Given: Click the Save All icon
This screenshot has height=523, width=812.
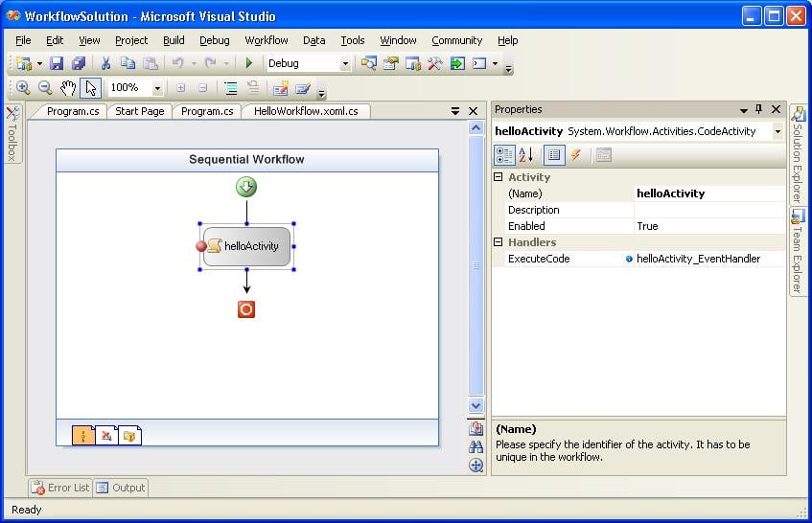Looking at the screenshot, I should 79,63.
